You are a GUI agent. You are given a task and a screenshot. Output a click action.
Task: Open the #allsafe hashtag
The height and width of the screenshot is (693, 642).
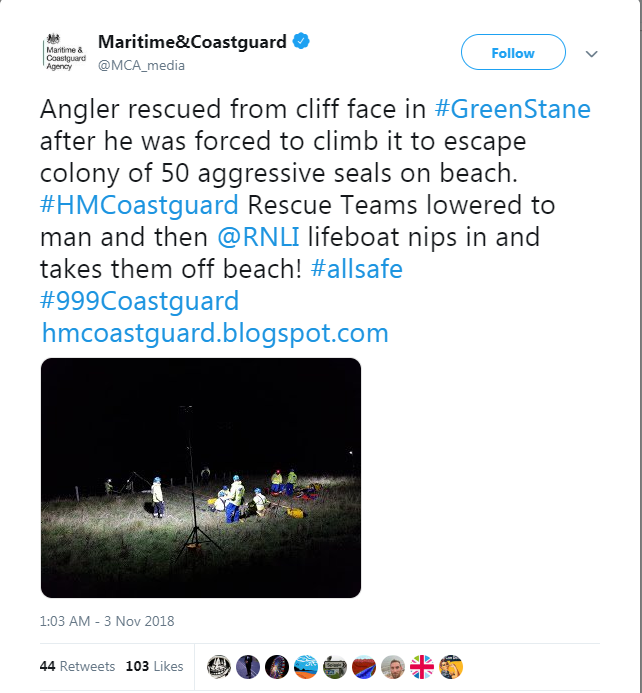[357, 269]
